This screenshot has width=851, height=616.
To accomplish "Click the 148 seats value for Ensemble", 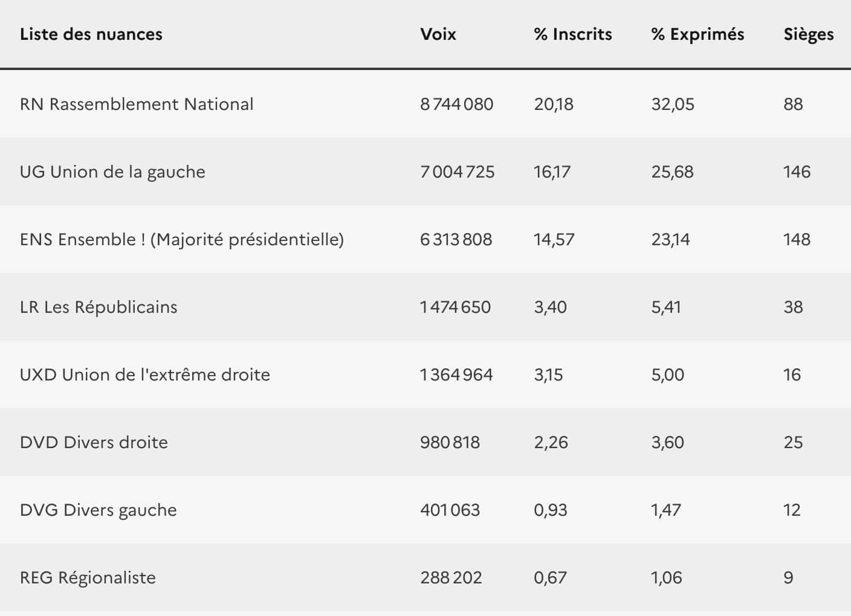I will tap(797, 240).
